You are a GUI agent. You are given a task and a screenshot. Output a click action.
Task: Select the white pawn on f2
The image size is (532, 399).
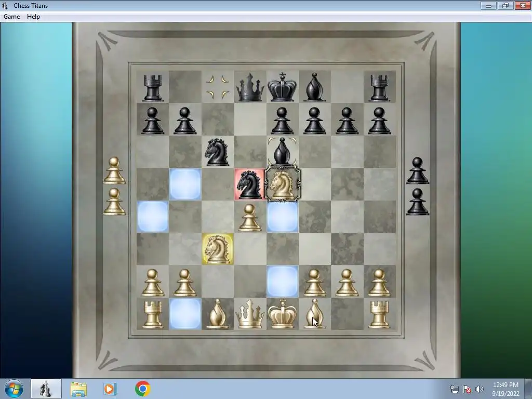(x=314, y=283)
